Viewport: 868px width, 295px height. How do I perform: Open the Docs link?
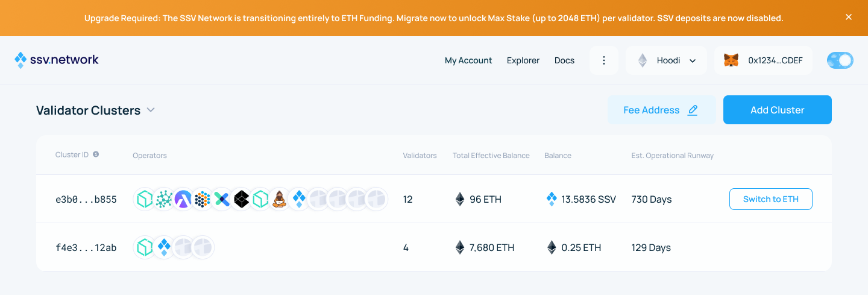click(564, 60)
